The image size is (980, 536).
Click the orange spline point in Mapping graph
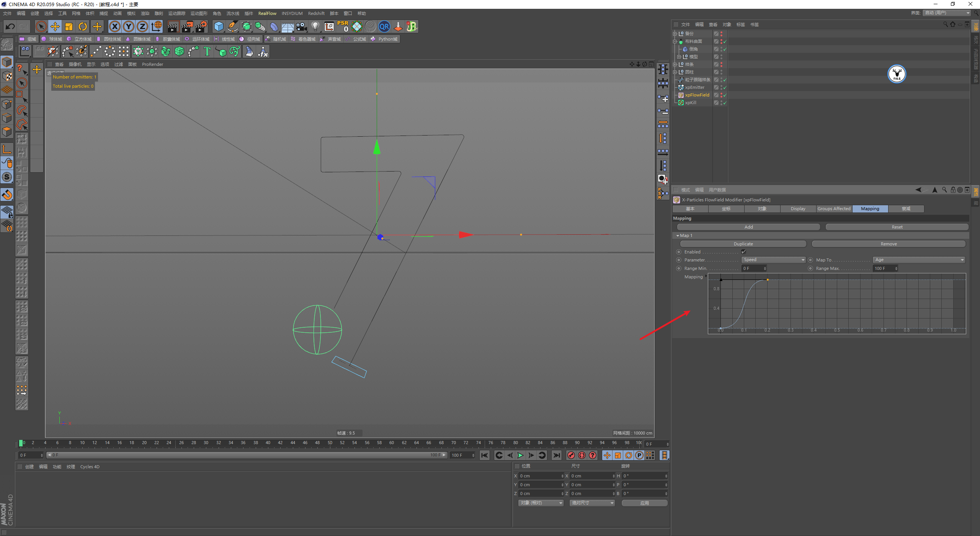[768, 280]
